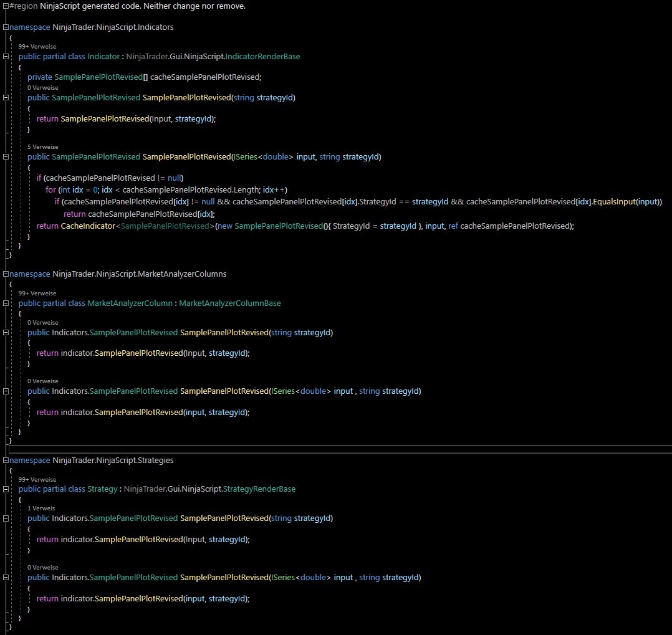Open '0 Verweise' above MarketAnalyzerColumn's ISeries method
This screenshot has width=672, height=635.
point(43,381)
